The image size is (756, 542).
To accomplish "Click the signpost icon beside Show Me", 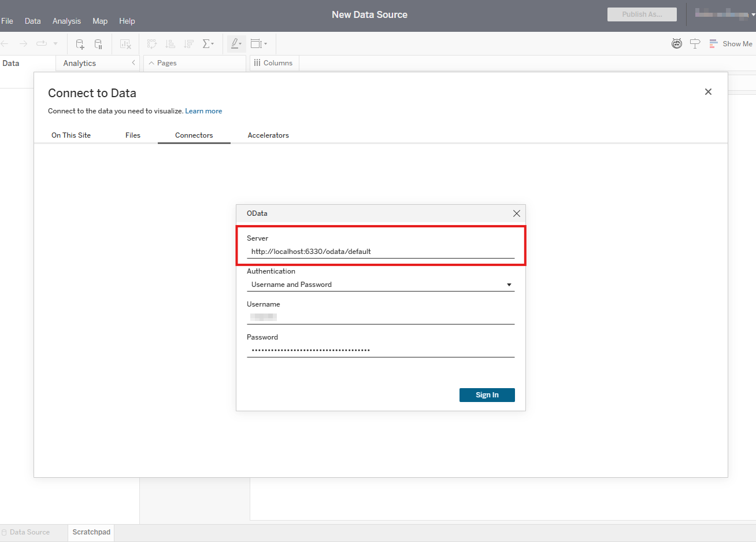I will tap(695, 43).
